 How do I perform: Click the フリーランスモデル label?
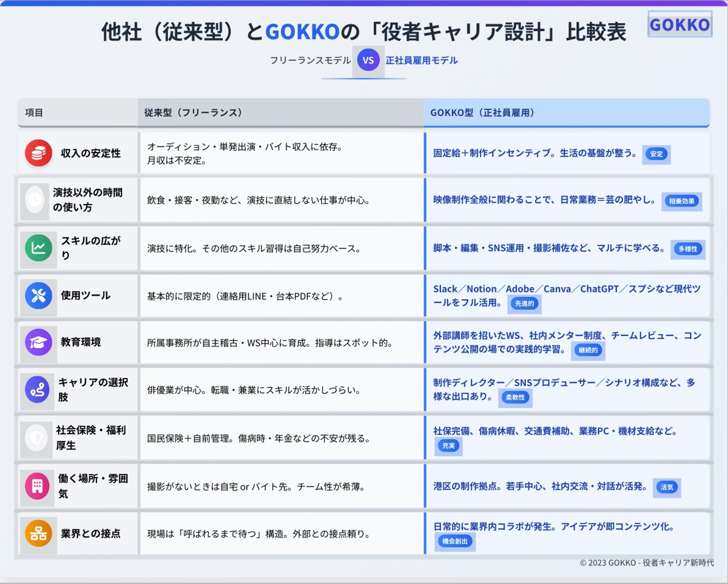(310, 60)
